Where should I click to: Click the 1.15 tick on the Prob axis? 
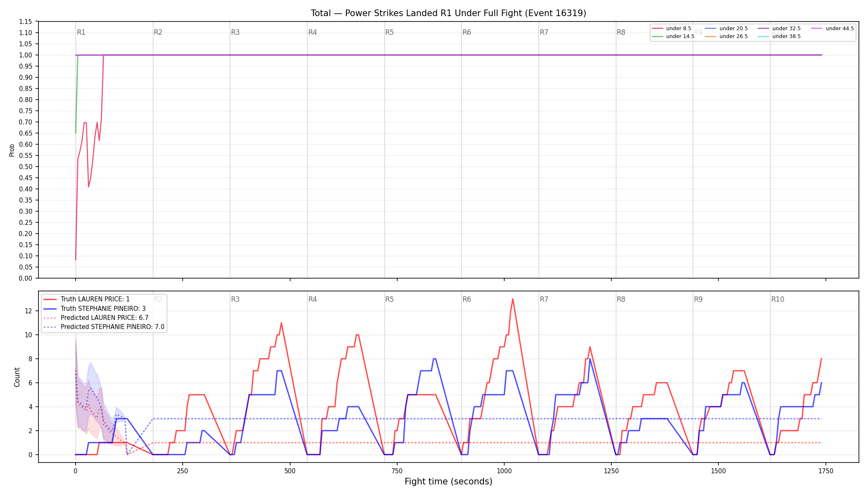point(26,21)
